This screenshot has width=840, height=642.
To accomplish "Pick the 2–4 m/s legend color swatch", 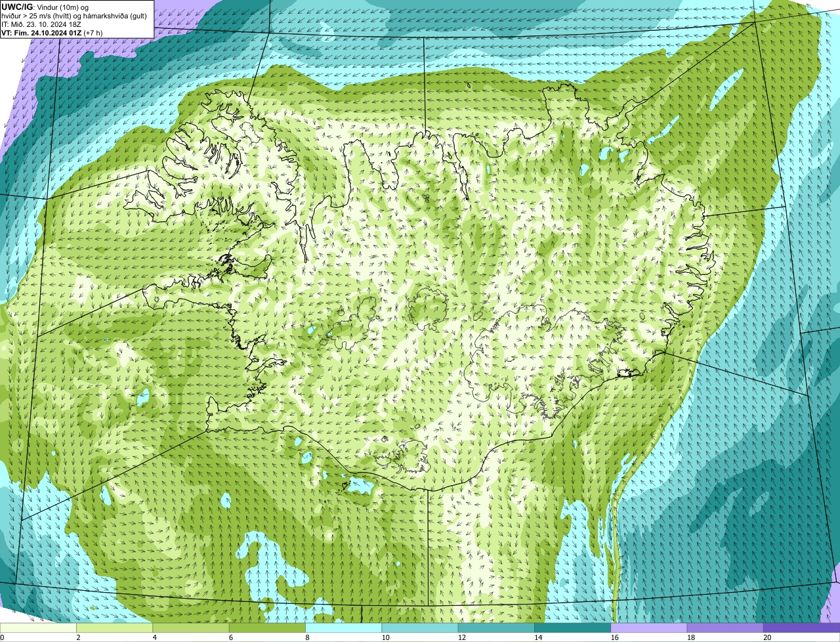I will click(x=114, y=628).
